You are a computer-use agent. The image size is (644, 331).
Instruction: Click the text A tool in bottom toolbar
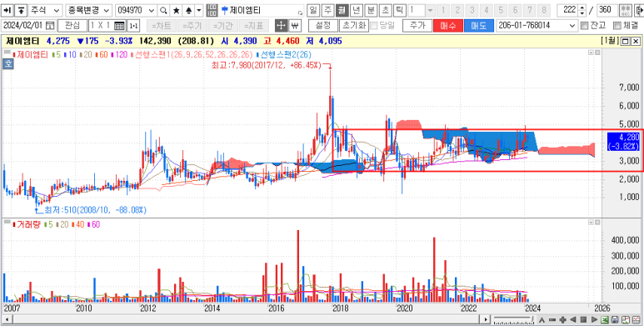pyautogui.click(x=542, y=319)
